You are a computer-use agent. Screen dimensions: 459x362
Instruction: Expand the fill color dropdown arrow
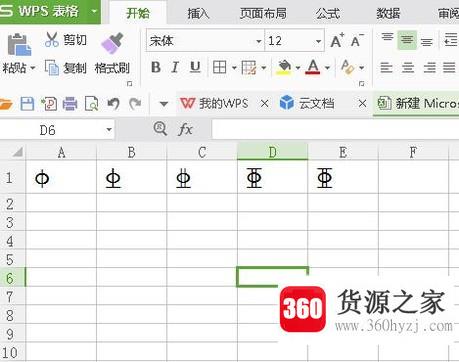click(x=298, y=68)
